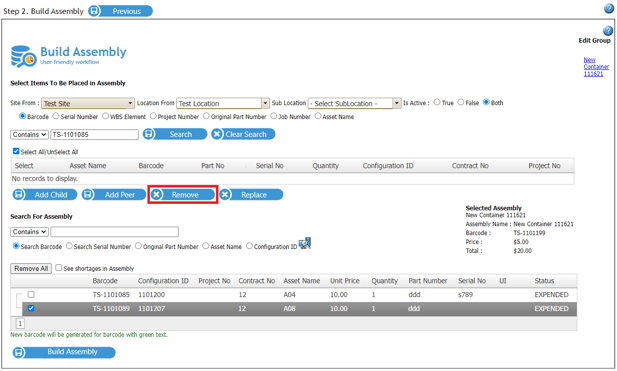
Task: Click the Remove All button
Action: pos(31,268)
